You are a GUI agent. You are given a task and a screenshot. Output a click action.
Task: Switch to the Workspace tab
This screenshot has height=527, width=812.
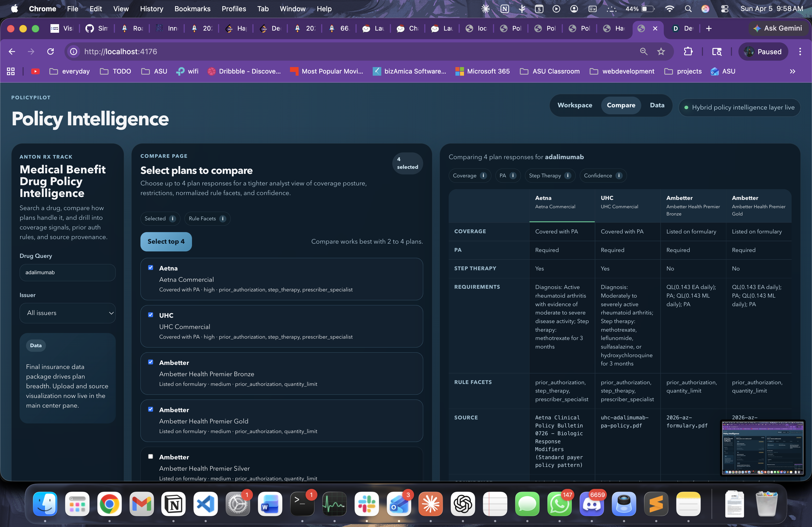click(575, 105)
